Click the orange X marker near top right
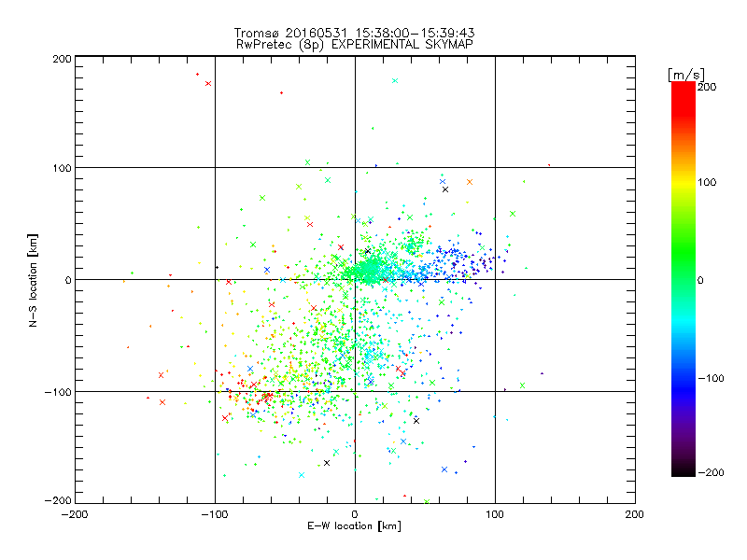 tap(470, 182)
